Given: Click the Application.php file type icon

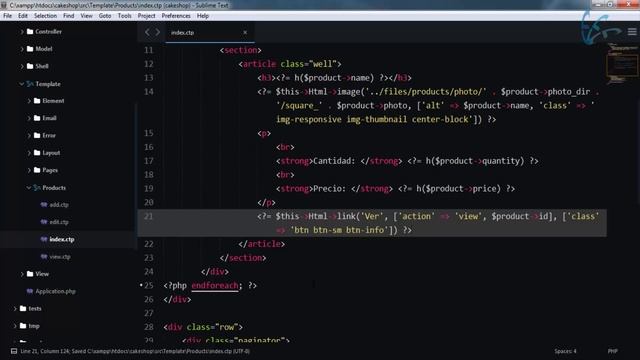Looking at the screenshot, I should click(x=30, y=291).
